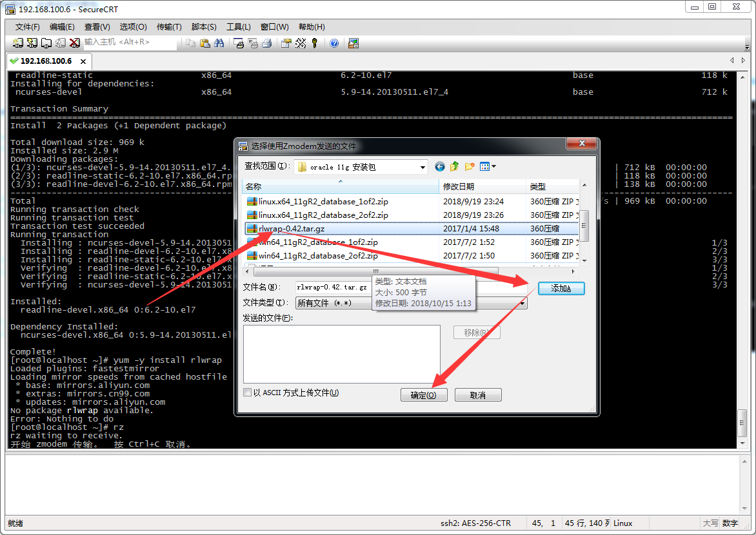Click the Find binoculars toolbar icon
This screenshot has width=756, height=535.
219,43
